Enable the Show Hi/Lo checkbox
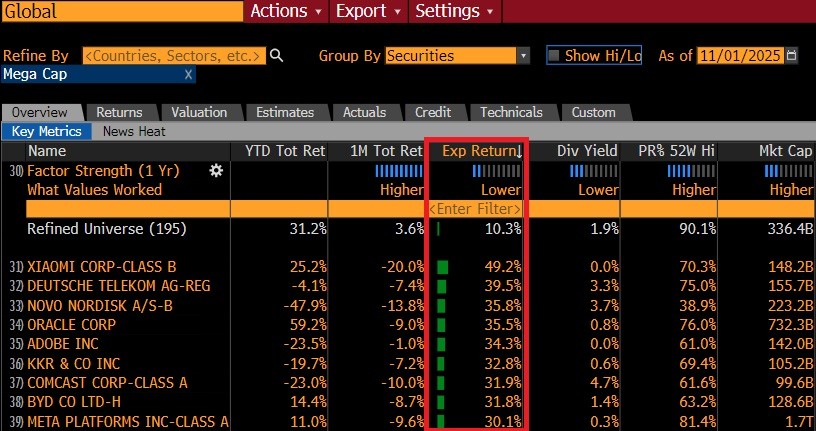 tap(553, 56)
